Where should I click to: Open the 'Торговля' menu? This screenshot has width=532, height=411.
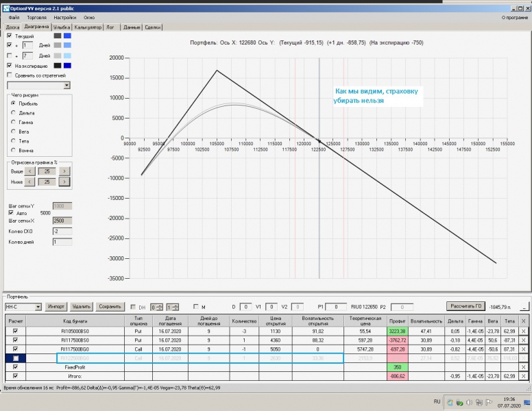point(36,18)
